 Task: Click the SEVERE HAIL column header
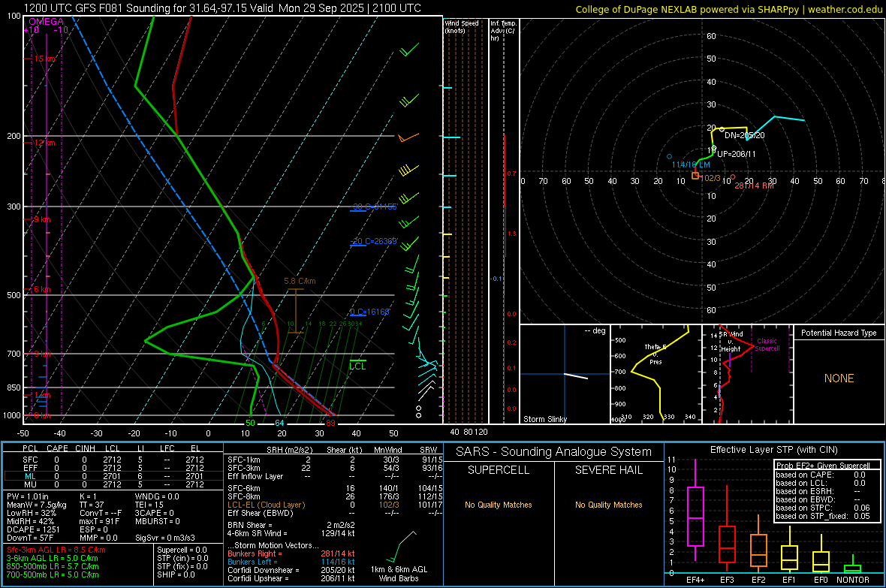coord(608,470)
